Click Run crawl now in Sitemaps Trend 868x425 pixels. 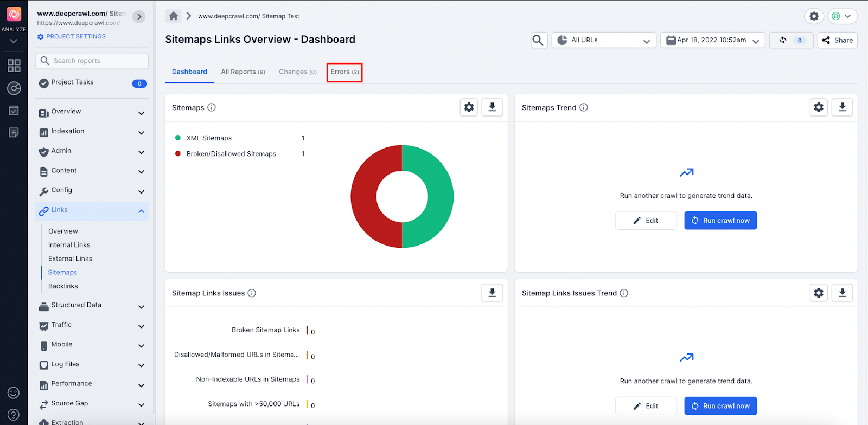[x=720, y=221]
